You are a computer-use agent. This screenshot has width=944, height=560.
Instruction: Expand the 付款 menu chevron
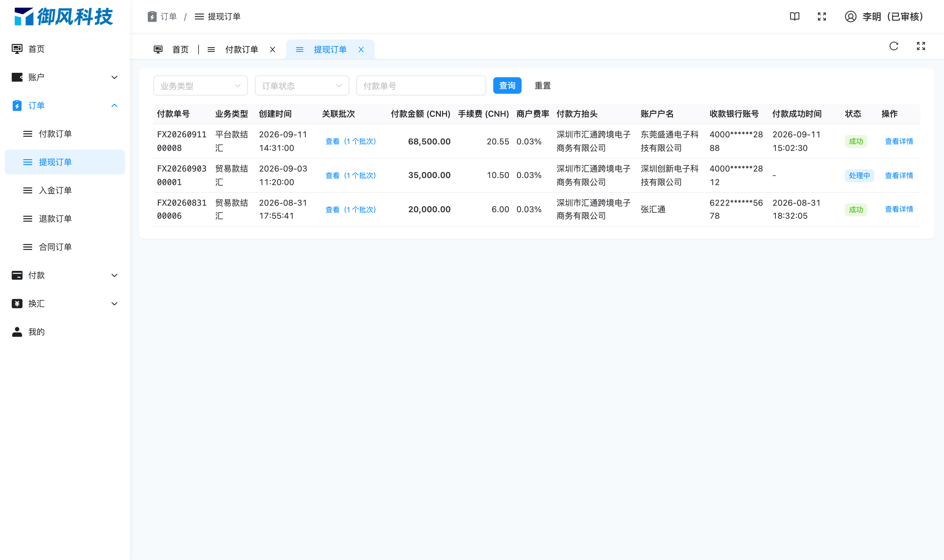point(114,276)
